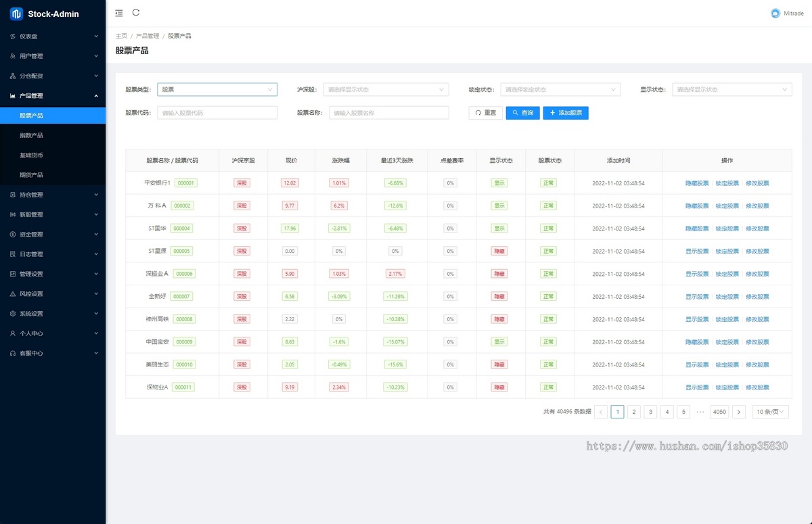812x524 pixels.
Task: Go to next page with right arrow
Action: [x=739, y=412]
